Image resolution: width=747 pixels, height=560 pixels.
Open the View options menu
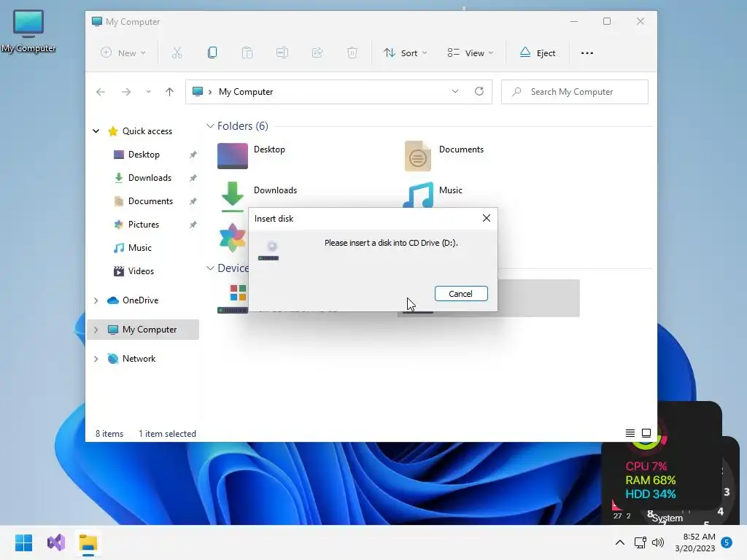[x=471, y=52]
